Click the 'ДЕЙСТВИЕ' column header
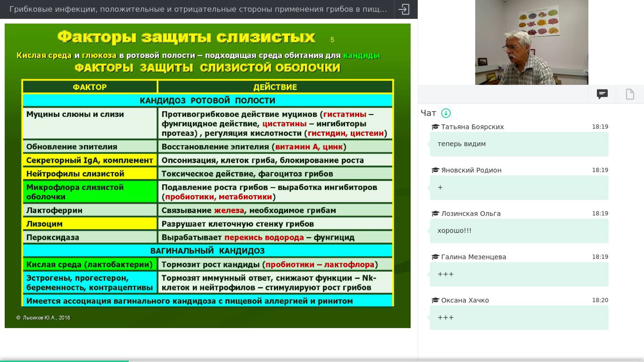Viewport: 644px width, 362px height. click(275, 87)
